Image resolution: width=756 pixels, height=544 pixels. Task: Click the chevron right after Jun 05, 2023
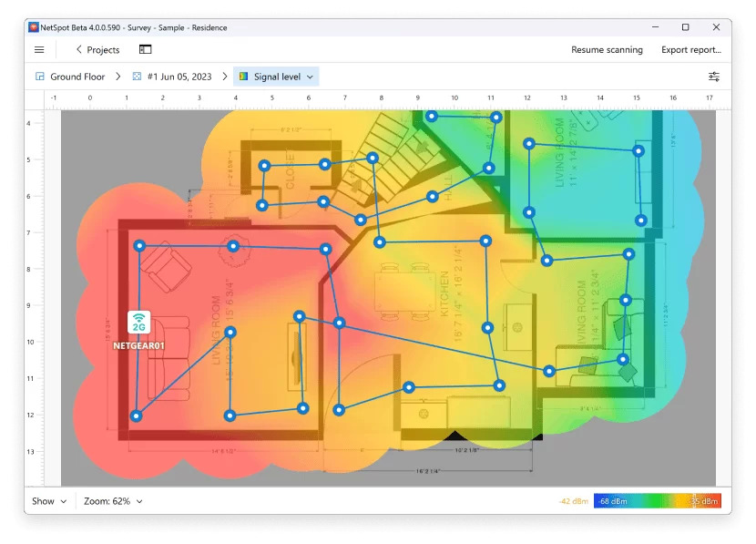(x=224, y=77)
